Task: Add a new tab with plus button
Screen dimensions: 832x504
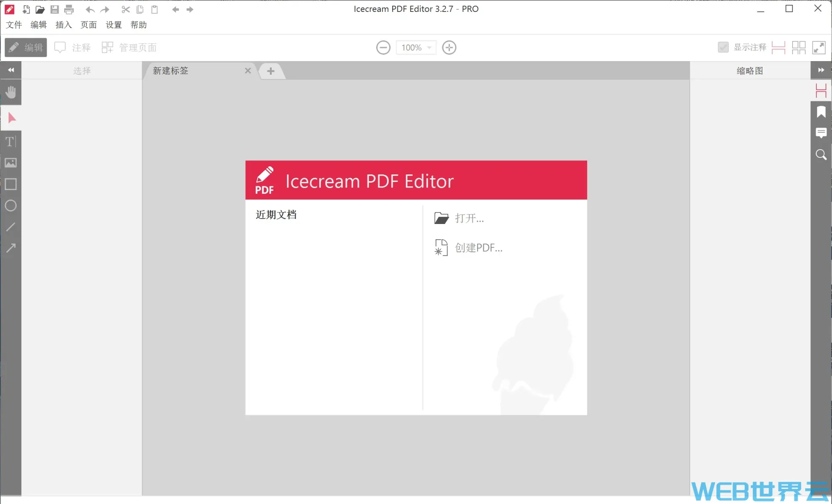Action: (x=271, y=71)
